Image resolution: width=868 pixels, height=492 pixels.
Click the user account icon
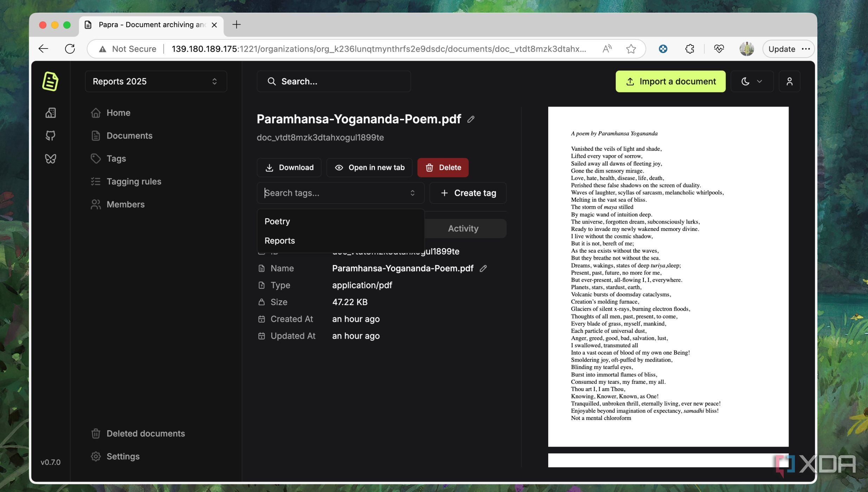(789, 82)
